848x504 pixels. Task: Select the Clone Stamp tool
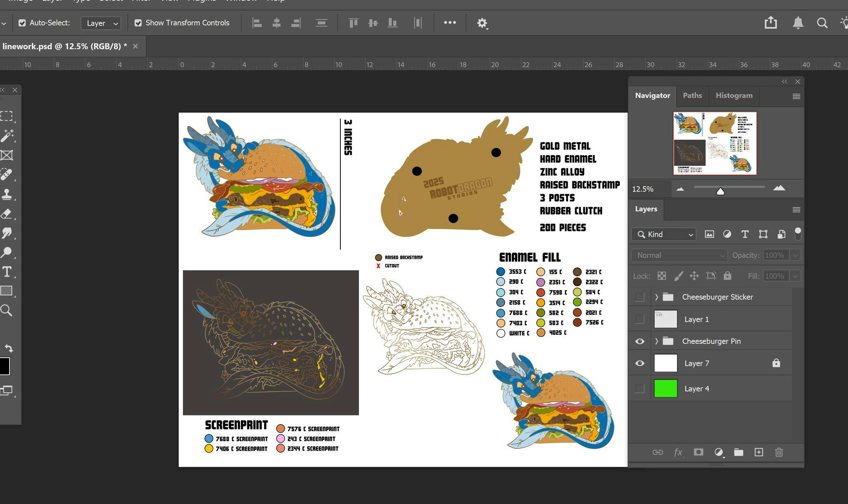tap(7, 194)
